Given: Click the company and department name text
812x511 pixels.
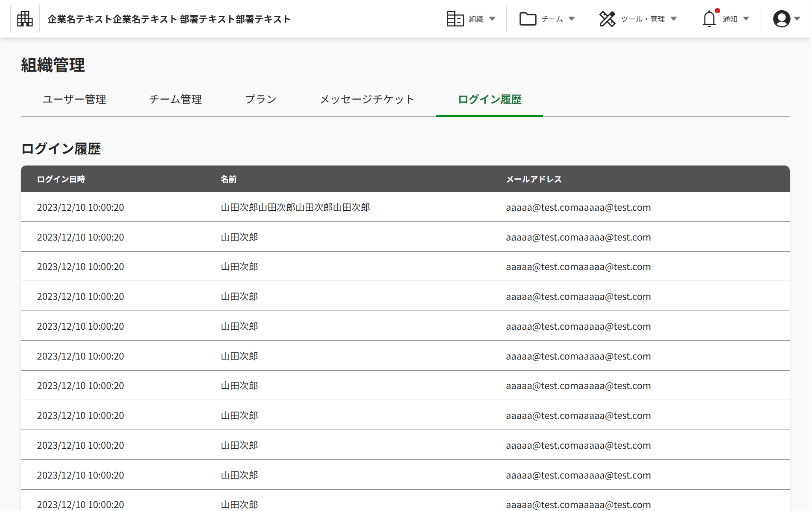Looking at the screenshot, I should (x=169, y=19).
